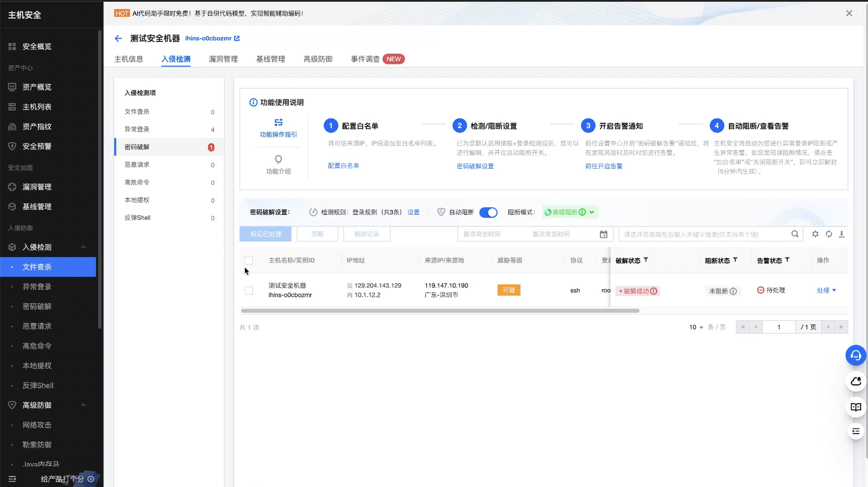Check the 测试安全机器 row checkbox
This screenshot has height=487, width=868.
[x=249, y=290]
